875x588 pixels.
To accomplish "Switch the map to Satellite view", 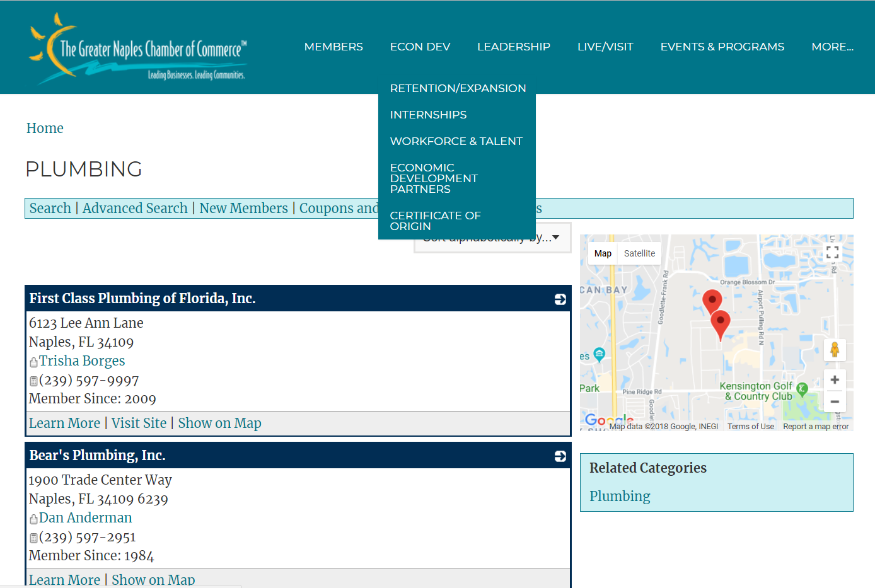I will point(639,253).
